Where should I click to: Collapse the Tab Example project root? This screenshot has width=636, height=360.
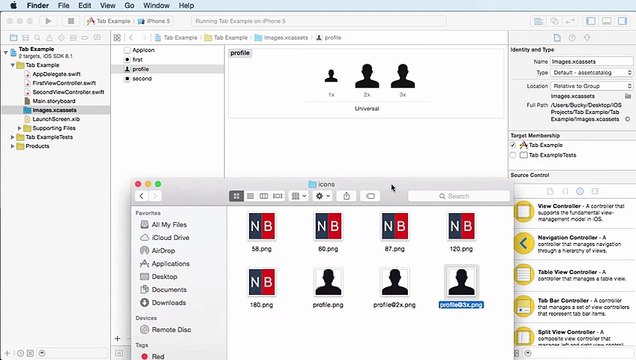pyautogui.click(x=6, y=52)
